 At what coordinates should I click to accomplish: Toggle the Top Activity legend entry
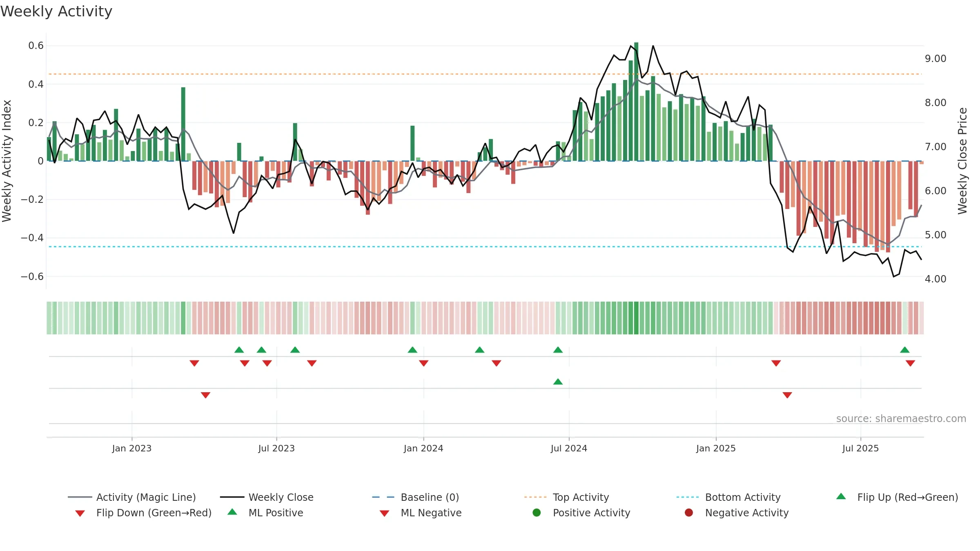click(x=566, y=497)
